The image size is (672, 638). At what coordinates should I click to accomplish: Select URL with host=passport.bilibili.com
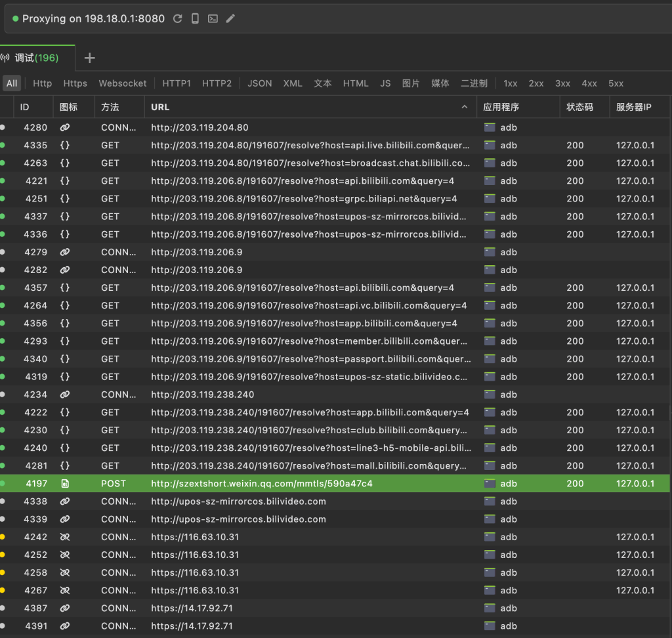311,359
